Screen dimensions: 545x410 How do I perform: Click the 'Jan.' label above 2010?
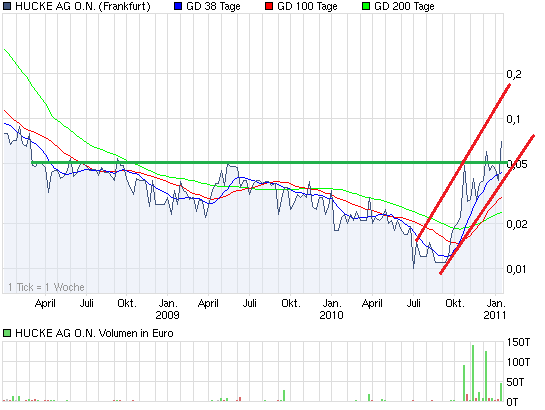click(332, 303)
